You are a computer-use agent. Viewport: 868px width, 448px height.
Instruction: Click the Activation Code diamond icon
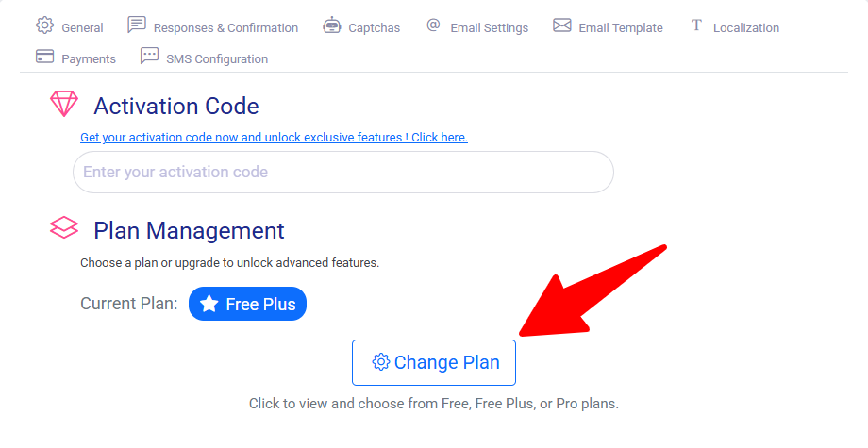tap(64, 104)
